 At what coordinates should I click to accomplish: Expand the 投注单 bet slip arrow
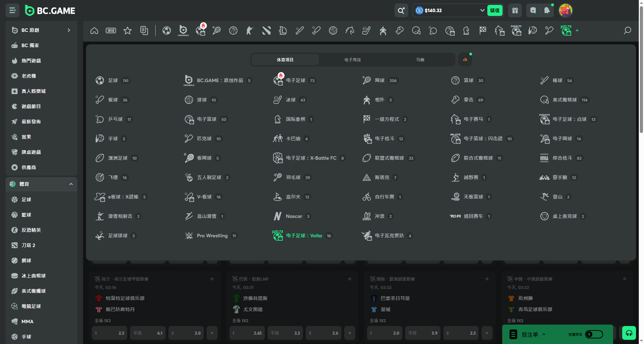[544, 334]
